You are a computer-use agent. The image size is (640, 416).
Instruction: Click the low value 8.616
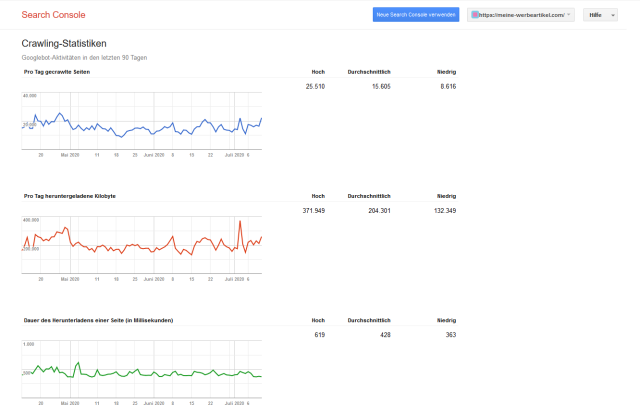point(448,87)
